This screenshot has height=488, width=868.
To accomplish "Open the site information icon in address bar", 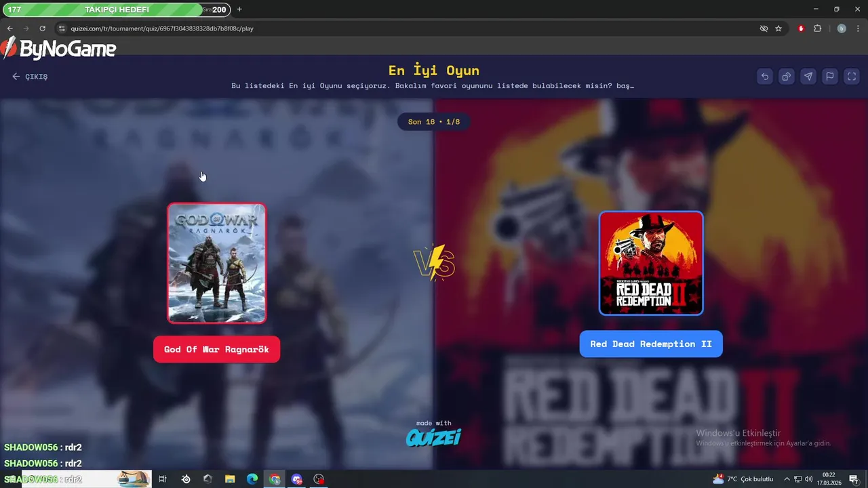I will point(62,28).
